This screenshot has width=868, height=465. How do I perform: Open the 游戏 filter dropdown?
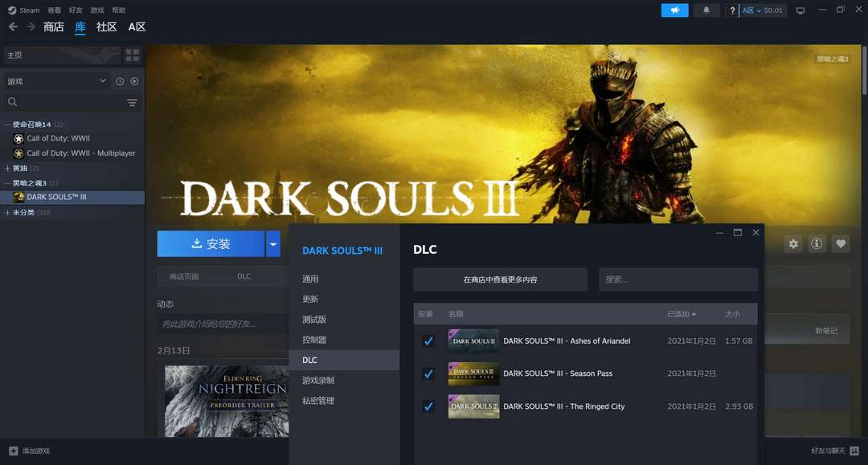[56, 81]
